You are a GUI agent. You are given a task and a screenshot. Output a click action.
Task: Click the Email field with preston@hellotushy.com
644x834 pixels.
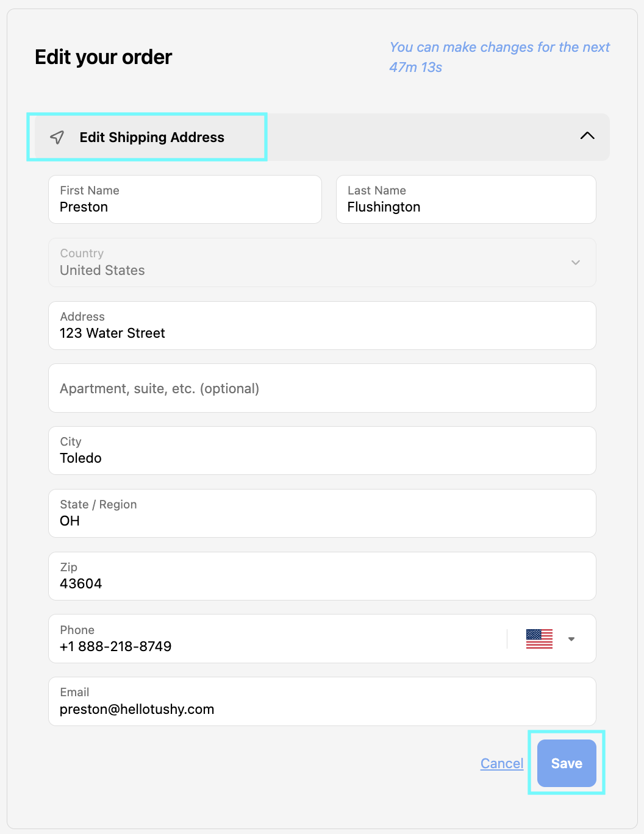322,702
